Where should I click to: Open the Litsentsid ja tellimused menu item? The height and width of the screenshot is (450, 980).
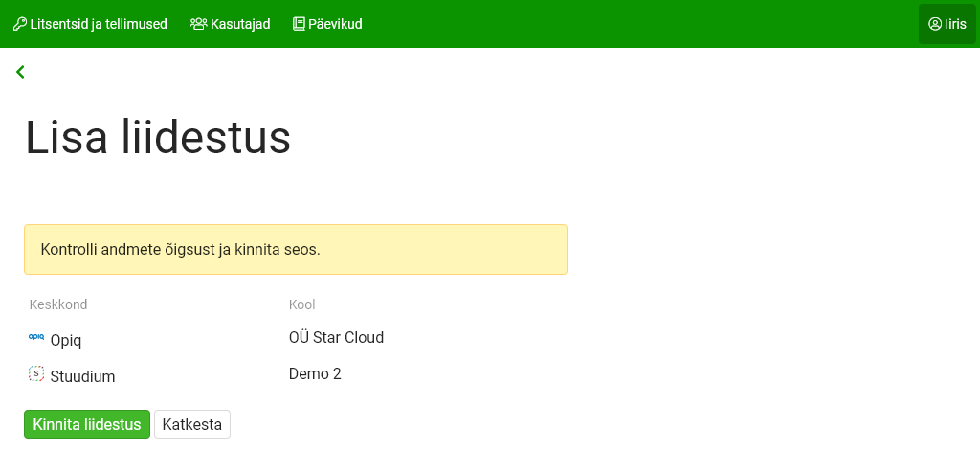pos(99,24)
